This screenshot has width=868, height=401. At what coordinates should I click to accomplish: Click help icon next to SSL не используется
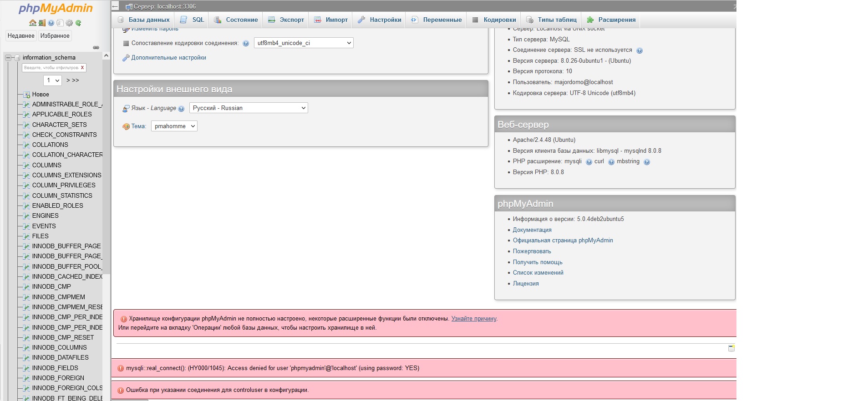pos(640,50)
